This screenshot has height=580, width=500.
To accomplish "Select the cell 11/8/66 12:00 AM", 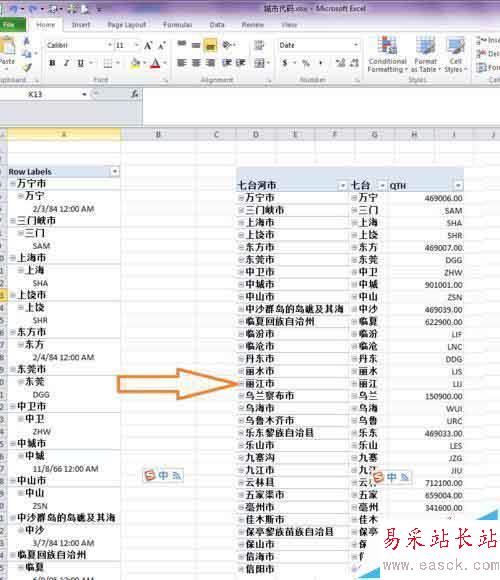I will coord(65,469).
